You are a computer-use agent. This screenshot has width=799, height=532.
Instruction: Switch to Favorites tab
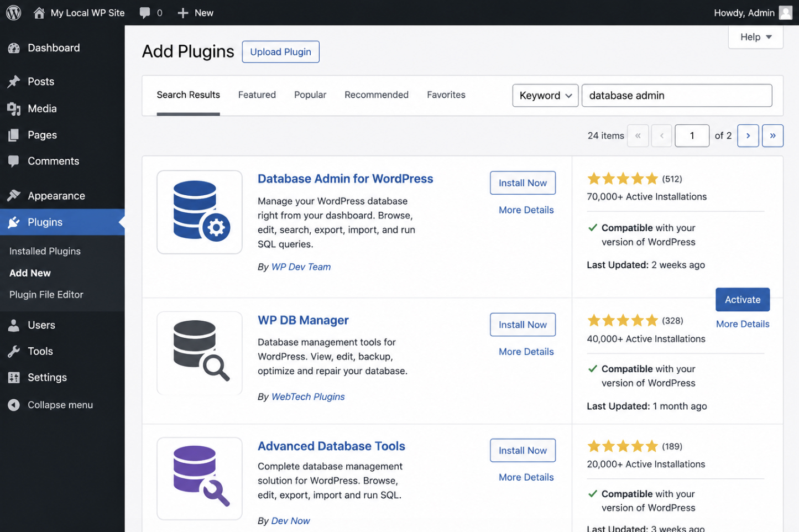[446, 95]
